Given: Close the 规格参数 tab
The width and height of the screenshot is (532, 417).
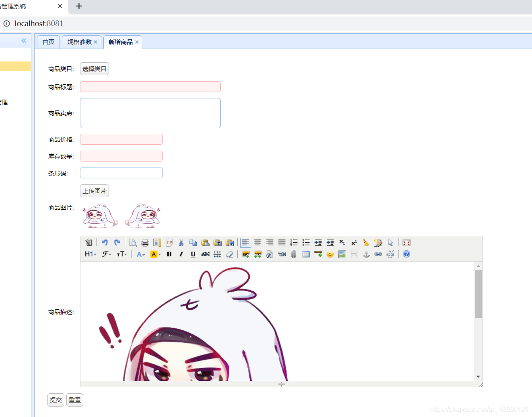Looking at the screenshot, I should 96,42.
